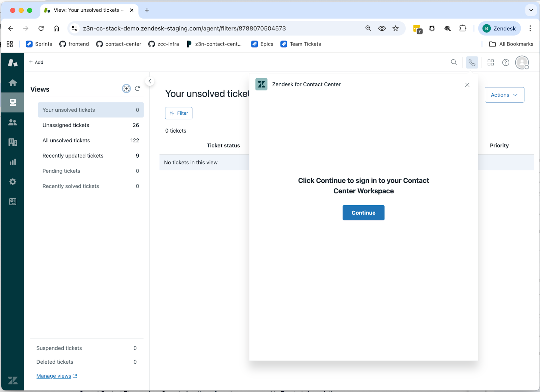Click the Zendesk products grid icon
The height and width of the screenshot is (392, 540).
click(x=490, y=62)
